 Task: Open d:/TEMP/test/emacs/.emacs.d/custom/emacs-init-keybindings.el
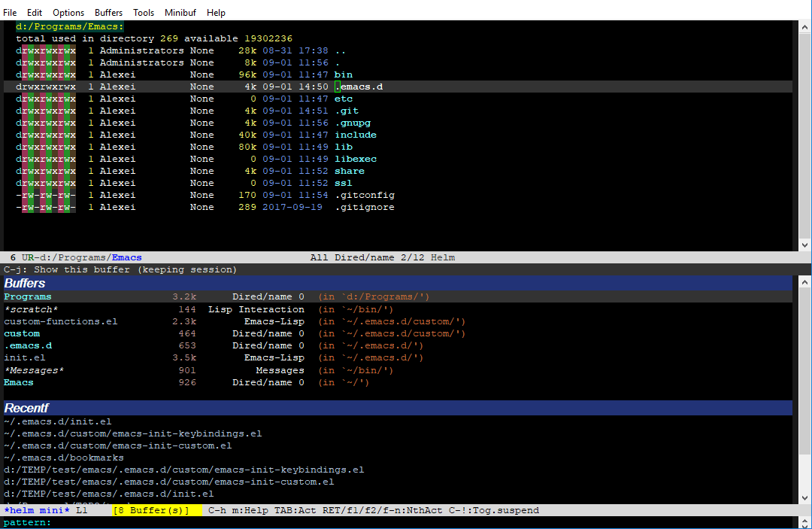pyautogui.click(x=184, y=470)
